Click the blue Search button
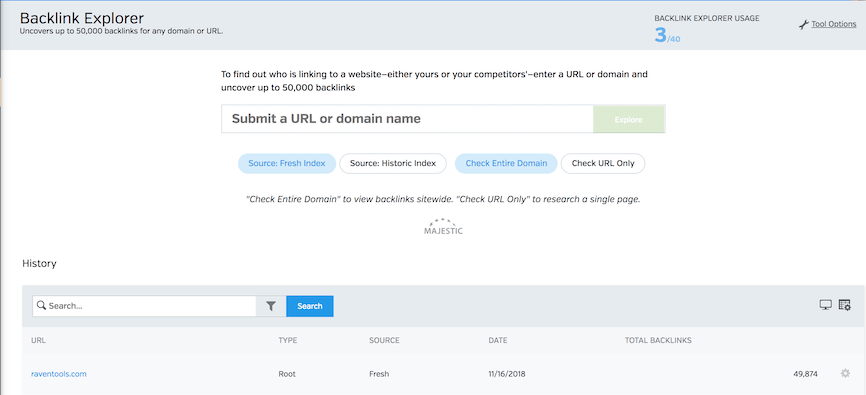 coord(309,306)
